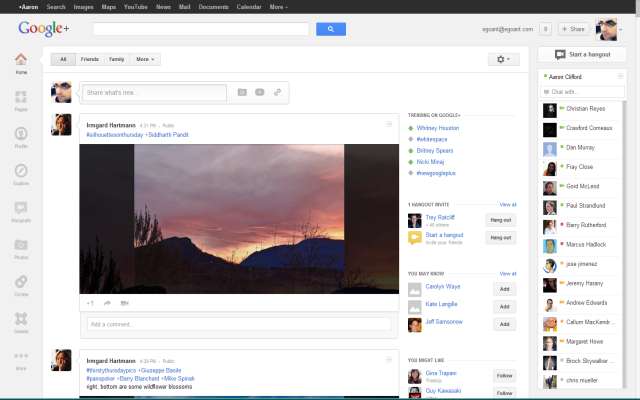Image resolution: width=640 pixels, height=400 pixels.
Task: Click Hang out next to Trey Ratcliff
Action: [x=501, y=220]
